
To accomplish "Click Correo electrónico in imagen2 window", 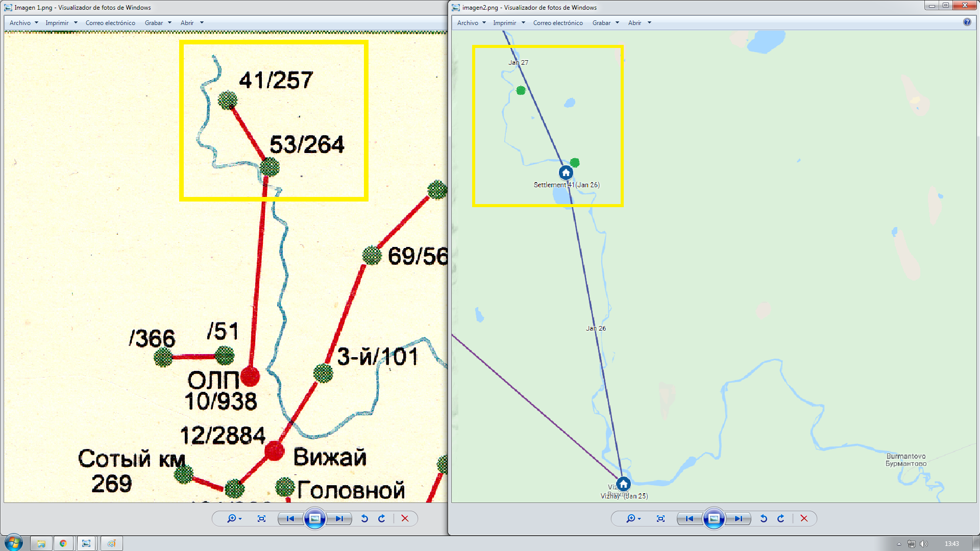I will pyautogui.click(x=558, y=23).
